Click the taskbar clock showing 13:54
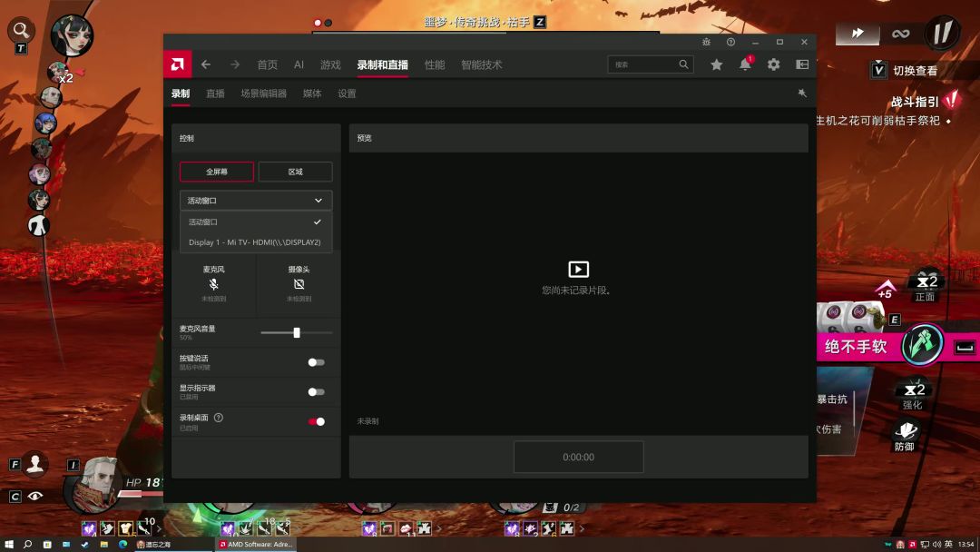The height and width of the screenshot is (552, 980). pyautogui.click(x=966, y=545)
